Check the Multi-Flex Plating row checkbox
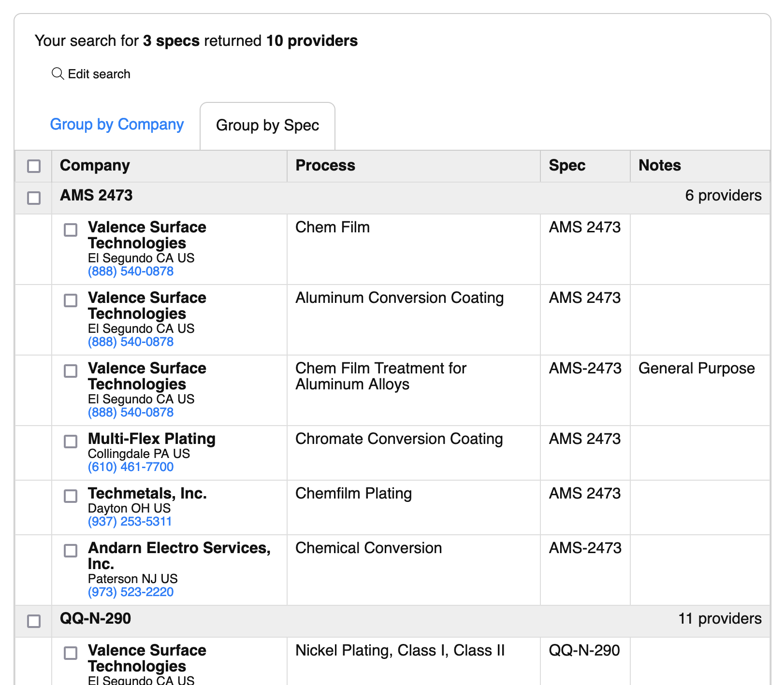This screenshot has width=784, height=685. 71,442
